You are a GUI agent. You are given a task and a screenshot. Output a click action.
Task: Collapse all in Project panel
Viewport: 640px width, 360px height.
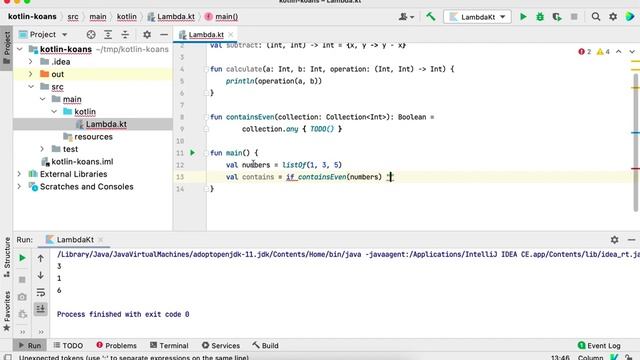point(125,35)
